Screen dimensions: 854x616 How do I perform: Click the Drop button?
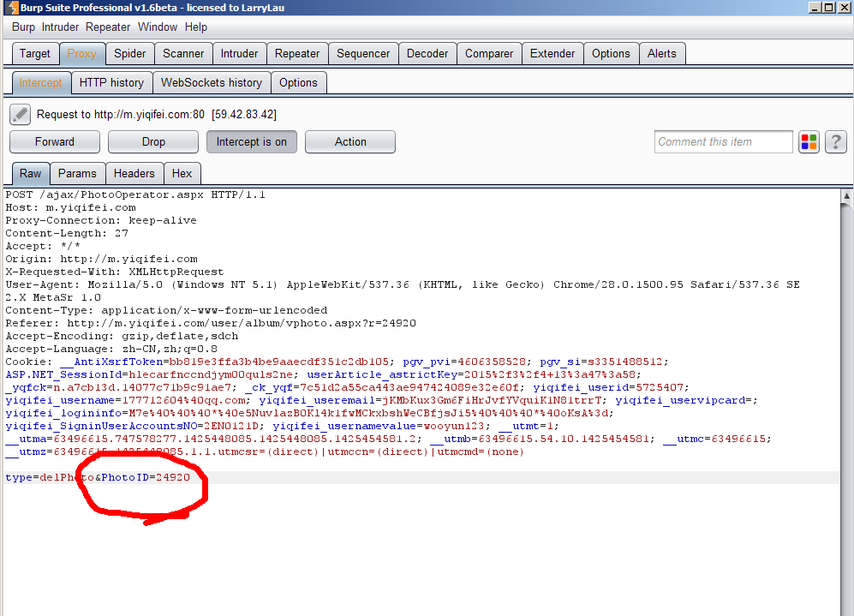(153, 141)
